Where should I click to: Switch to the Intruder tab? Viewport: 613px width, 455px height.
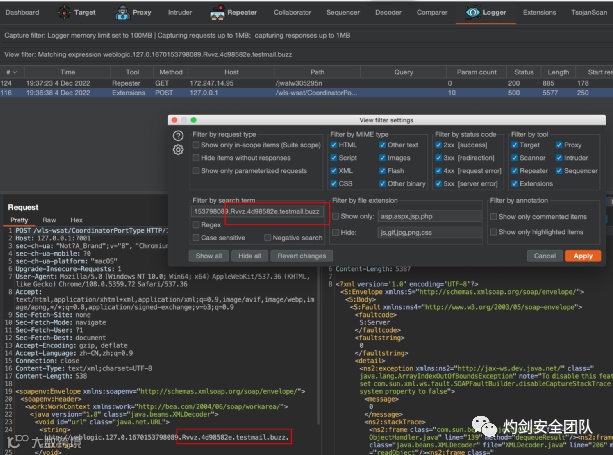(180, 13)
